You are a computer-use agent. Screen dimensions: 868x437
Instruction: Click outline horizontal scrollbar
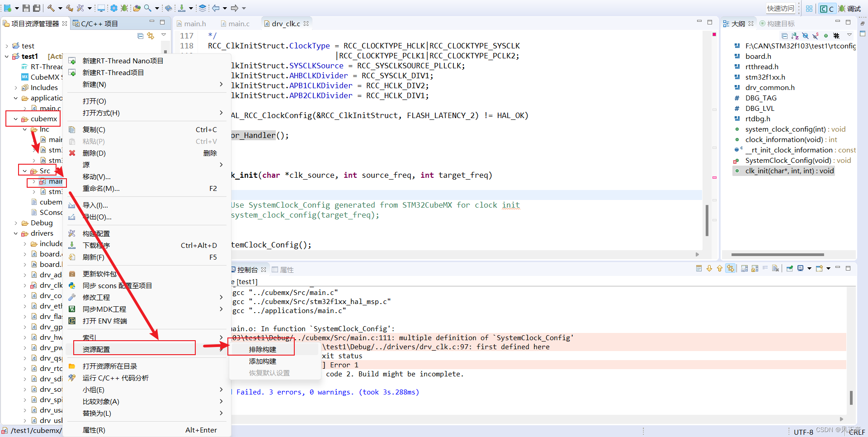point(778,255)
